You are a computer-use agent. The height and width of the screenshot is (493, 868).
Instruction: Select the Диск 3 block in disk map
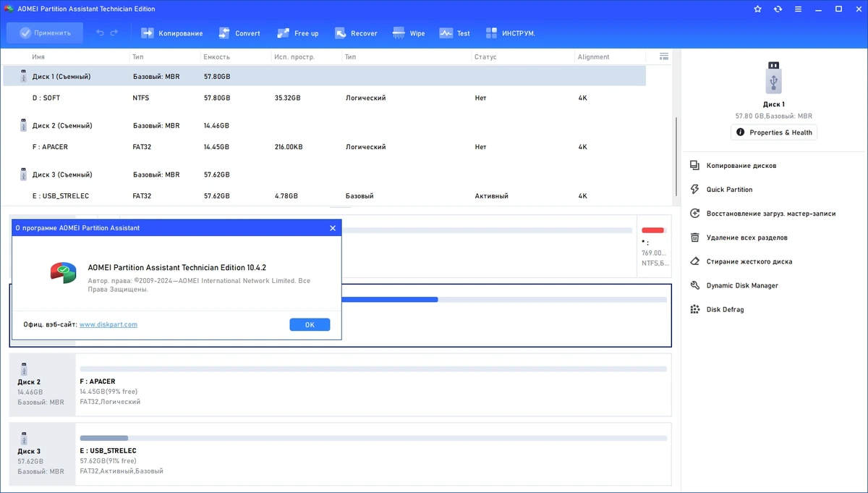point(42,454)
